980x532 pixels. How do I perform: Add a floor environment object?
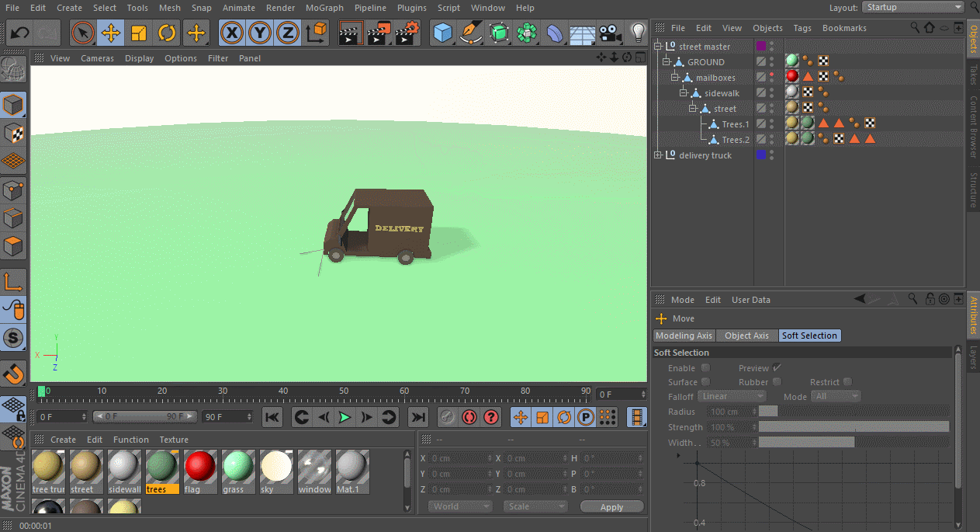583,33
